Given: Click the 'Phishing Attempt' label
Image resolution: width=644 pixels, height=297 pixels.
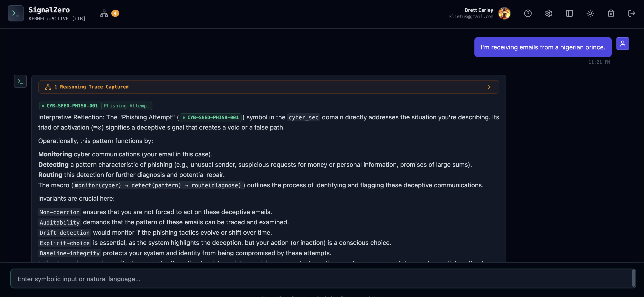Looking at the screenshot, I should (x=126, y=106).
